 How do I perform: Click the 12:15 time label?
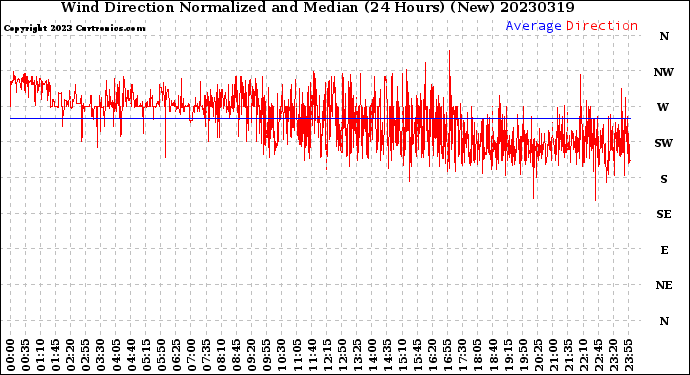click(x=327, y=355)
